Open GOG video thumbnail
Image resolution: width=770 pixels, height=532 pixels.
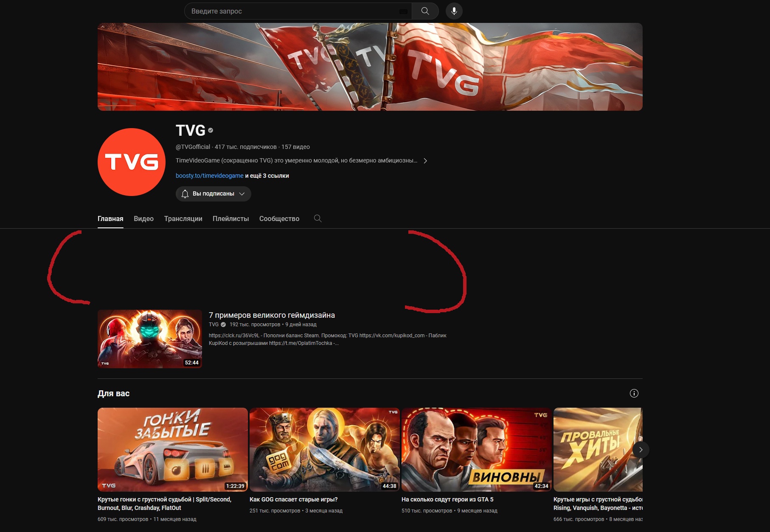325,450
